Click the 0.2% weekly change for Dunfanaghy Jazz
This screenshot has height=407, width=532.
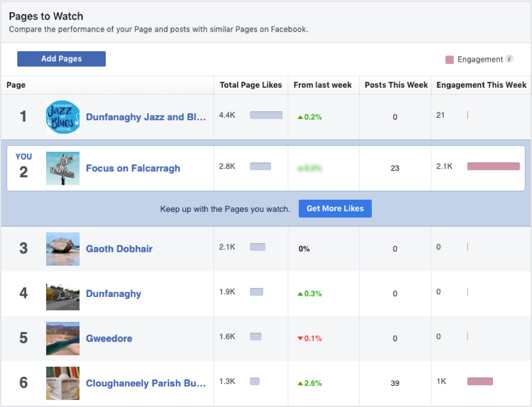(x=310, y=117)
